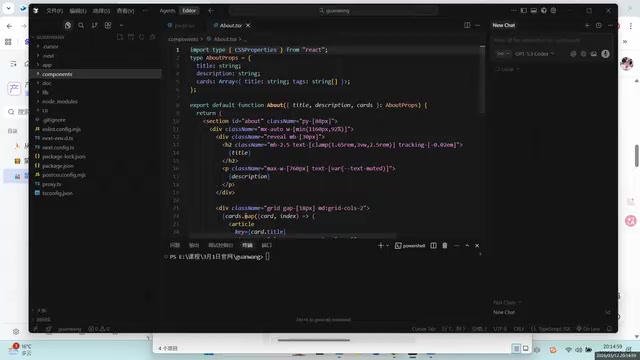The width and height of the screenshot is (640, 360).
Task: Switch to Agents mode
Action: (167, 11)
